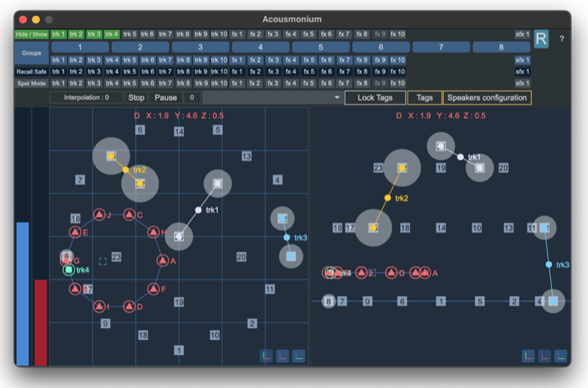Select group 8 tab
The height and width of the screenshot is (388, 588).
click(501, 47)
